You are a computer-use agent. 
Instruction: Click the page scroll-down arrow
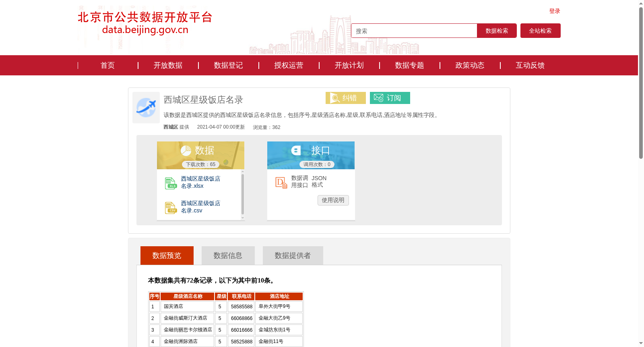[x=641, y=343]
